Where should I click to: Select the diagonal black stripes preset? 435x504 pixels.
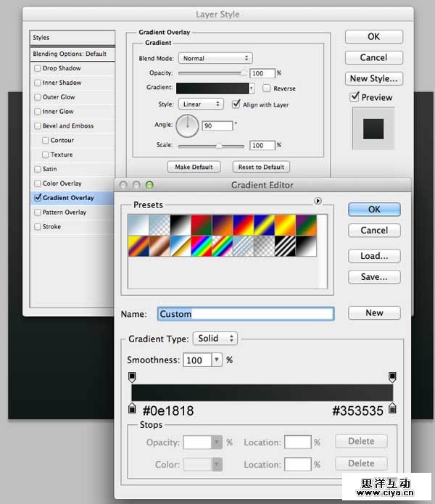point(285,246)
